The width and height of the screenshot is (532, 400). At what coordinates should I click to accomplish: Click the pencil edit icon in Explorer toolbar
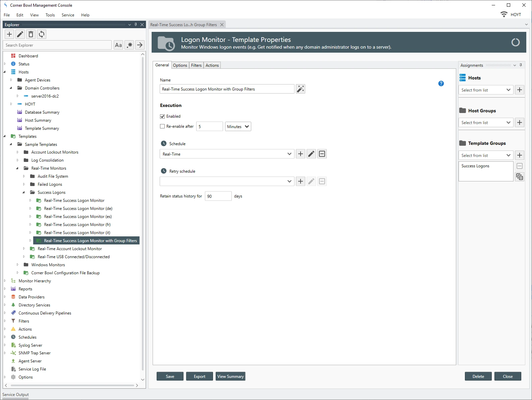pos(20,34)
